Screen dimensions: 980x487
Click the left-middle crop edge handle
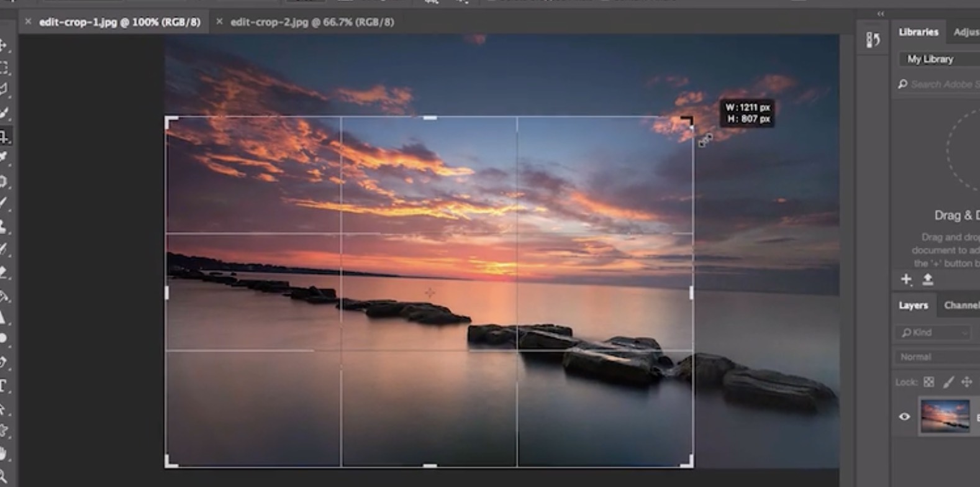click(x=166, y=292)
